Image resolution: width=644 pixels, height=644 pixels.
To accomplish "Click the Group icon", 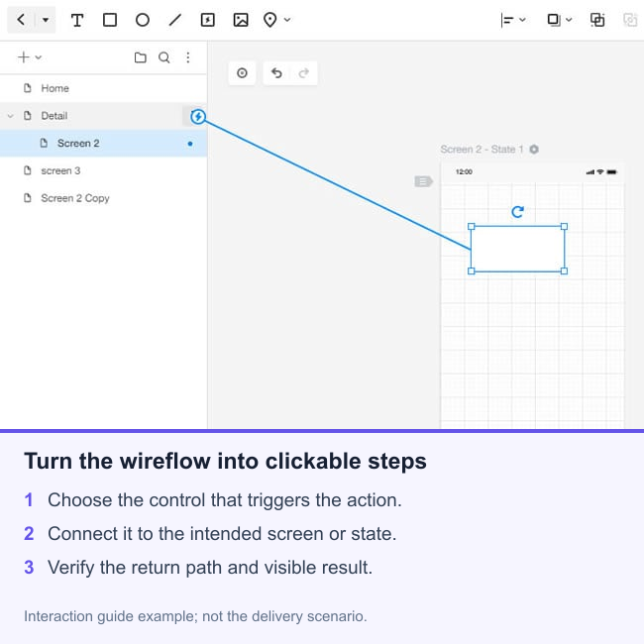I will tap(597, 20).
